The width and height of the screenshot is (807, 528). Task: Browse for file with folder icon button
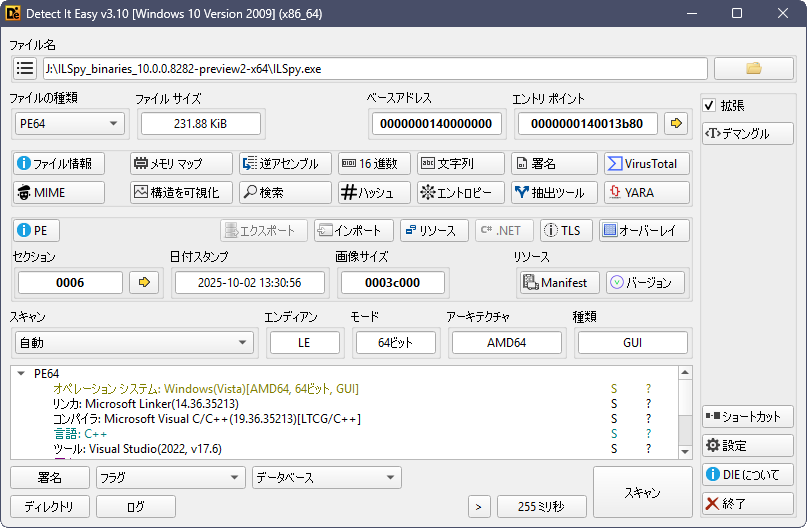[753, 68]
